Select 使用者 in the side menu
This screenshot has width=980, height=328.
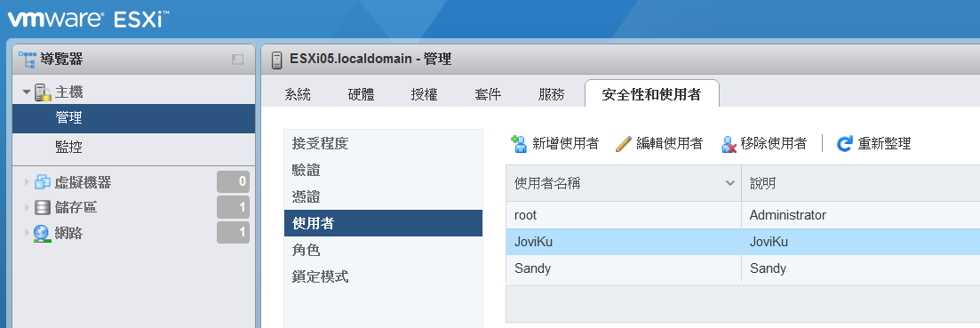point(383,223)
